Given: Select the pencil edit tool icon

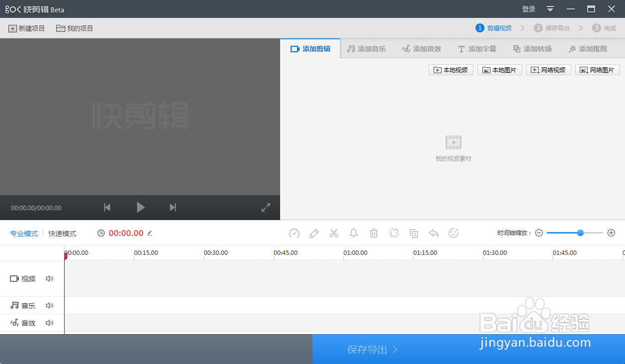Looking at the screenshot, I should (x=314, y=233).
